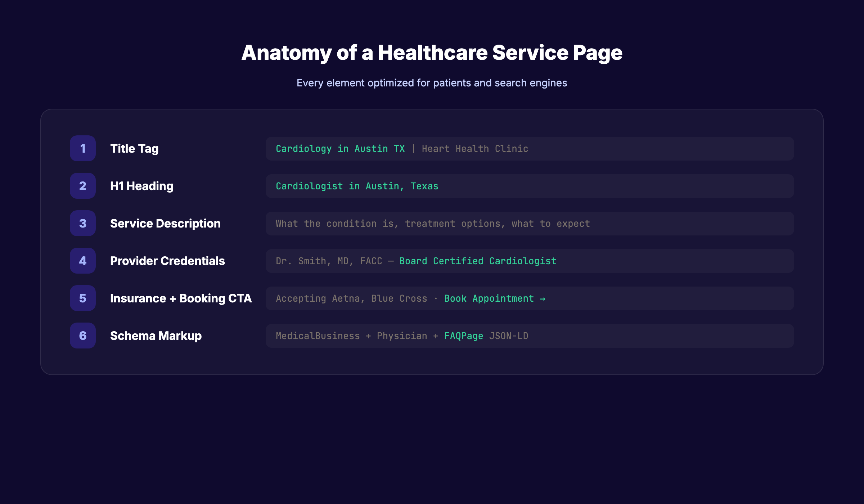Click badge 3 next to Service Description
864x504 pixels.
pos(82,223)
